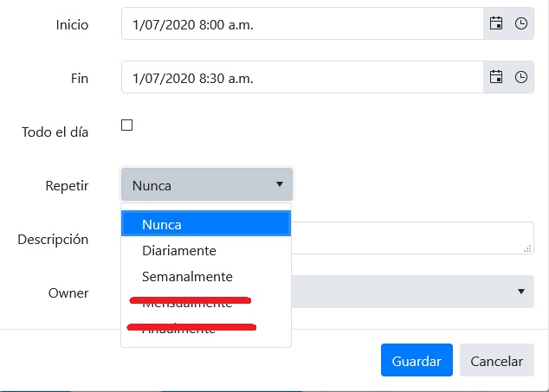
Task: Grab the Descripción textarea resize handle
Action: tap(528, 249)
